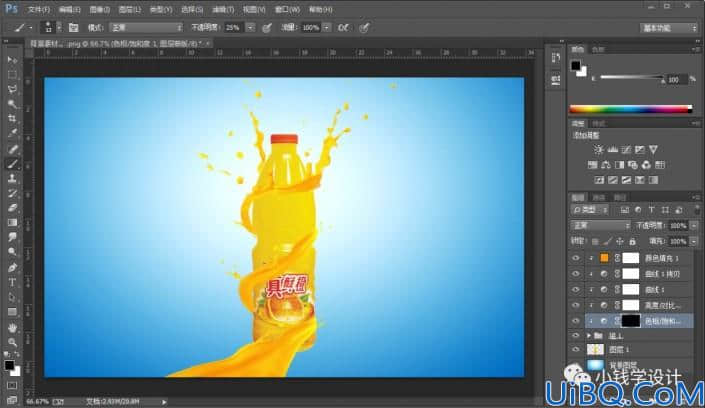Screen dimensions: 705x408
Task: Add a Color Balance adjustment
Action: tap(606, 165)
